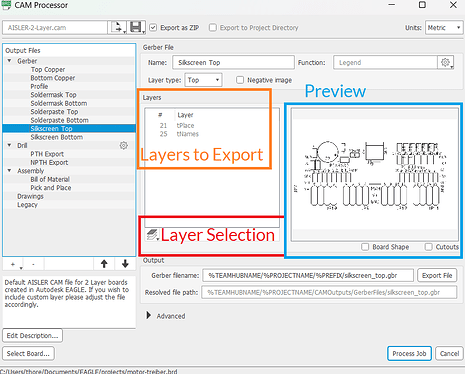Click the edit layers stack icon
The image size is (465, 374).
tap(153, 235)
